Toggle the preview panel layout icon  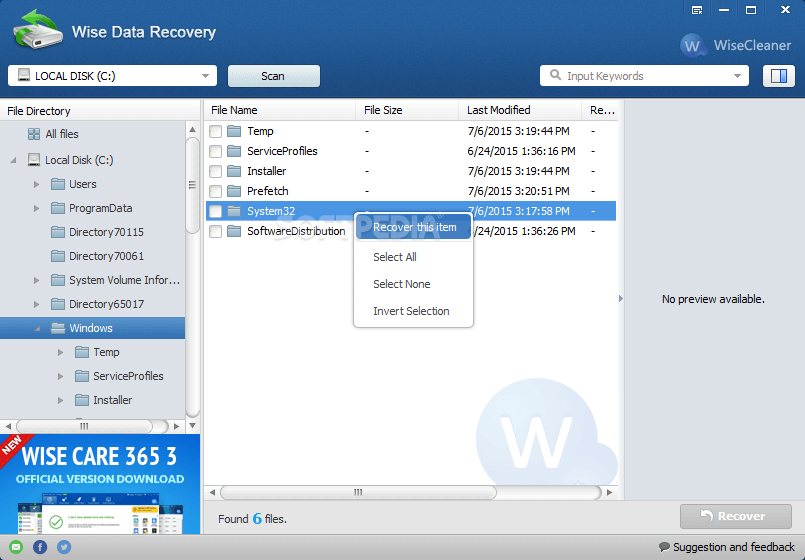tap(778, 76)
